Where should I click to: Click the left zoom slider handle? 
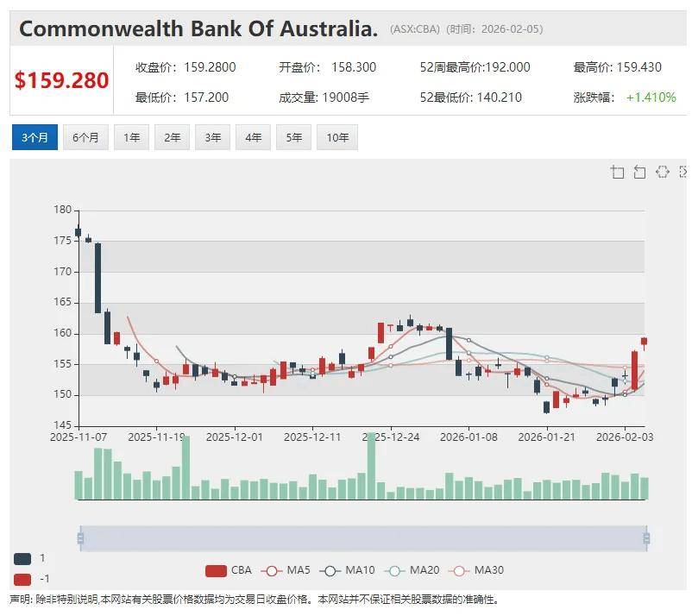click(80, 539)
